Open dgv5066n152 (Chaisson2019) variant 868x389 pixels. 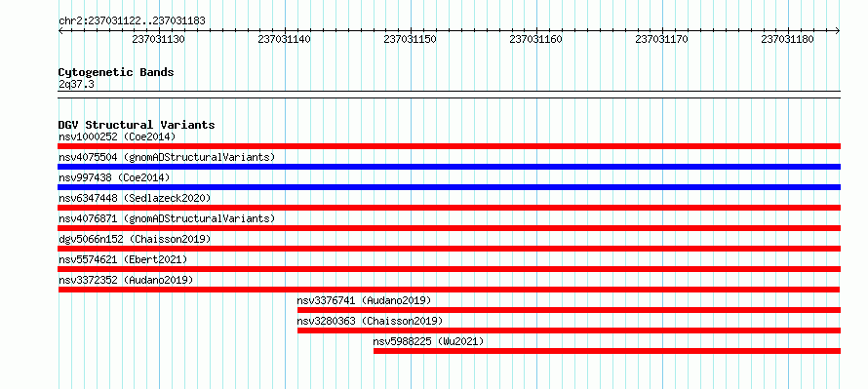[135, 239]
